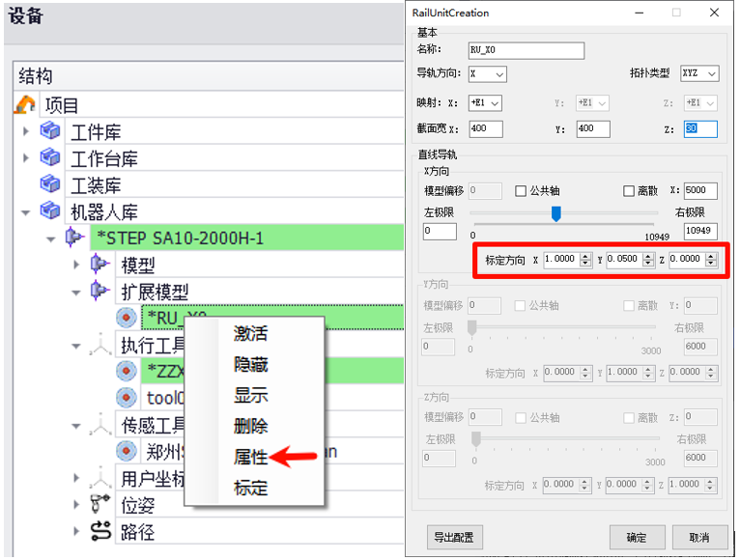Click the 路径 path icon
Image resolution: width=740 pixels, height=560 pixels.
coord(100,531)
